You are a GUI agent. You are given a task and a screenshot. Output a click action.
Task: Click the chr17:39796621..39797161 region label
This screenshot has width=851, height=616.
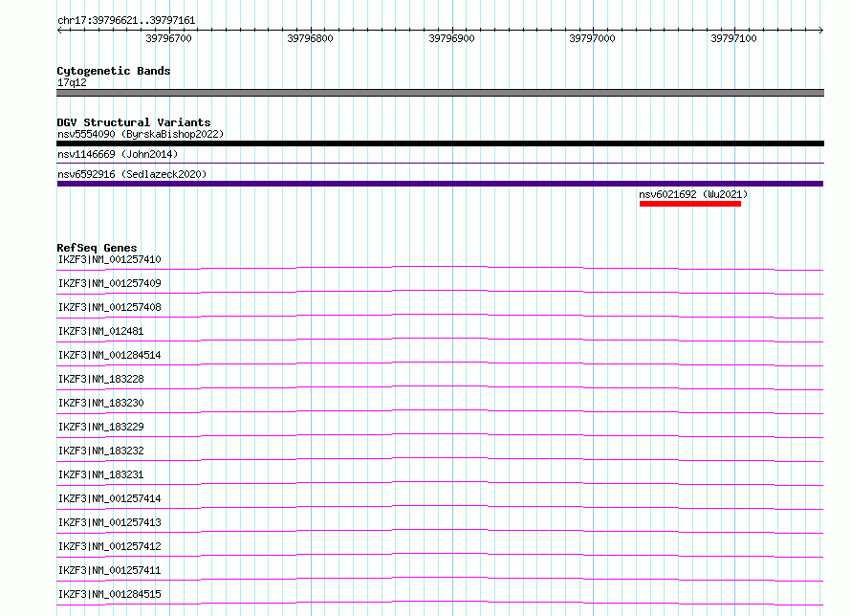click(126, 21)
